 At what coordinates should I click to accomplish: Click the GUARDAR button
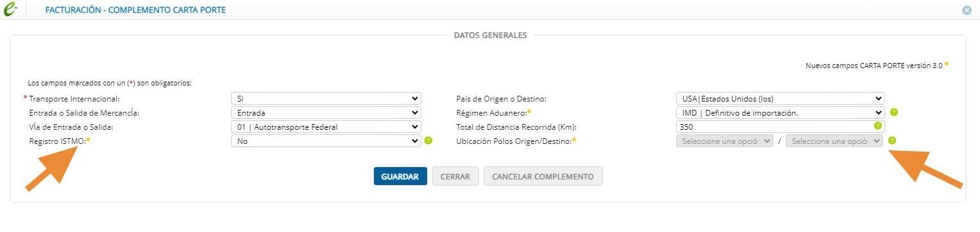[400, 177]
